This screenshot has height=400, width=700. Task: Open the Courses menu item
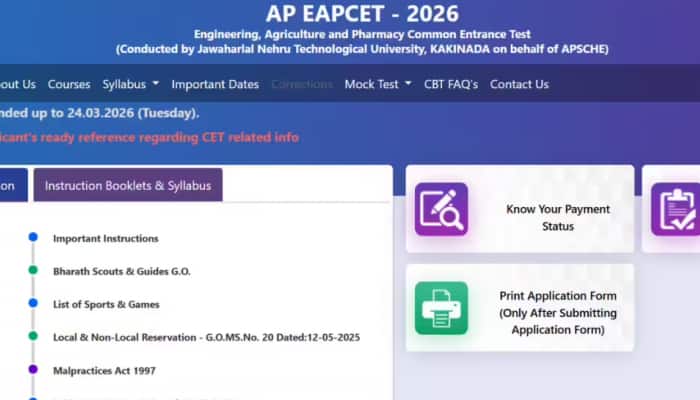[x=69, y=84]
